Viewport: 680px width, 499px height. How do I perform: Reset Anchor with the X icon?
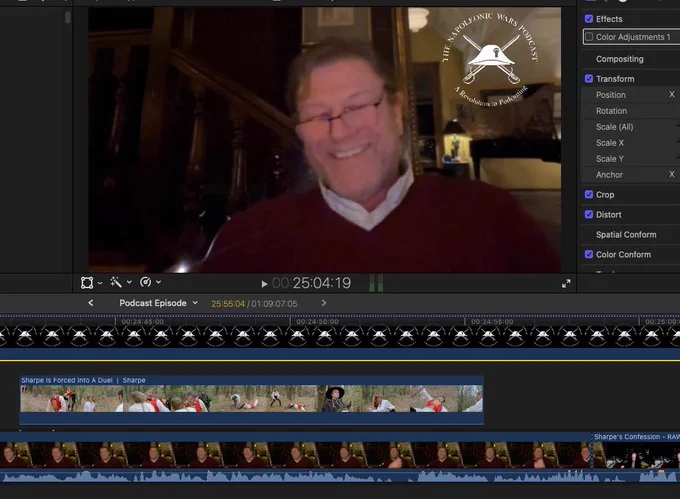tap(672, 174)
